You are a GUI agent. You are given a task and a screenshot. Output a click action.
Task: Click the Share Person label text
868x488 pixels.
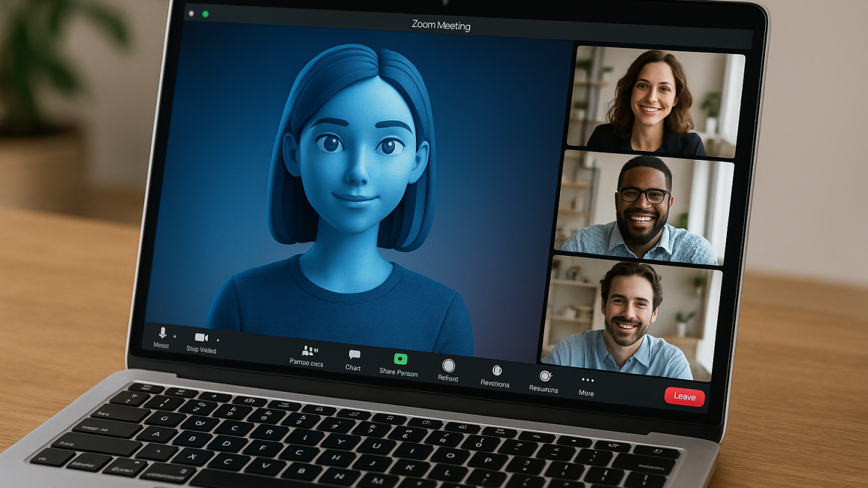(x=399, y=373)
